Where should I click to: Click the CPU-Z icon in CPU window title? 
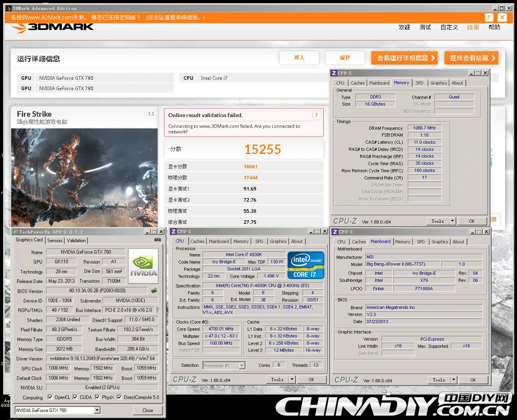click(174, 231)
